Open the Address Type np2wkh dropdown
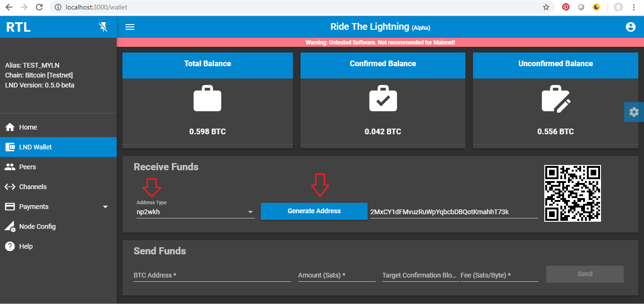 (196, 212)
